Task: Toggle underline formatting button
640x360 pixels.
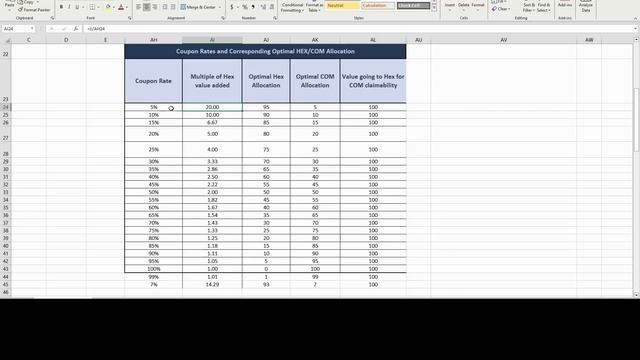Action: 77,7
